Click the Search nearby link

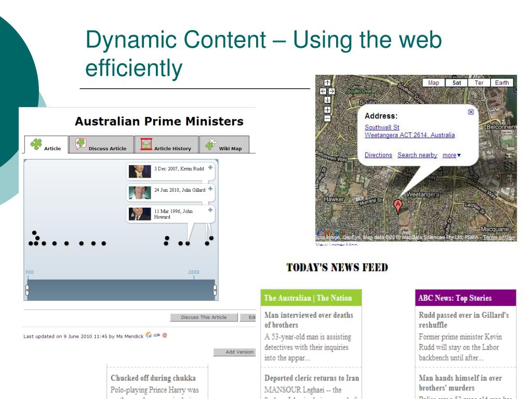(417, 155)
